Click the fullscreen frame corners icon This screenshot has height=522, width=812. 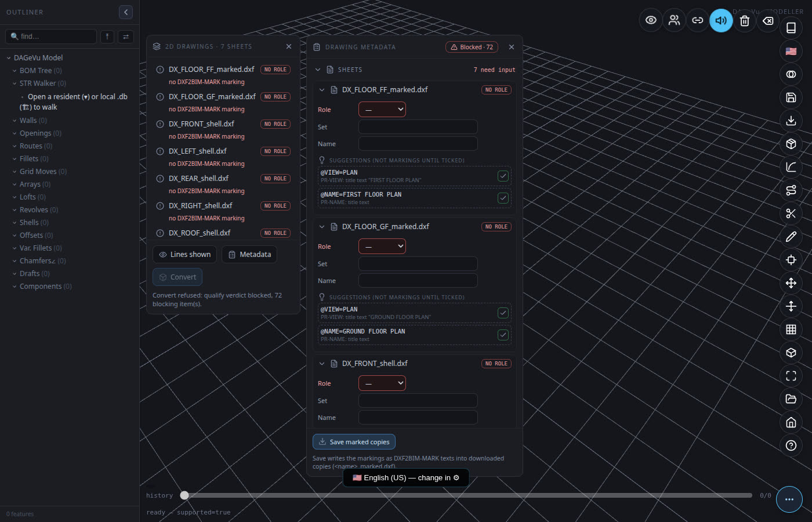[791, 376]
